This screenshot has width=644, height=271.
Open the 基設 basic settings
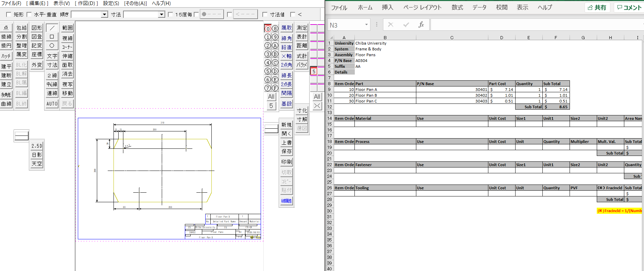pyautogui.click(x=286, y=103)
